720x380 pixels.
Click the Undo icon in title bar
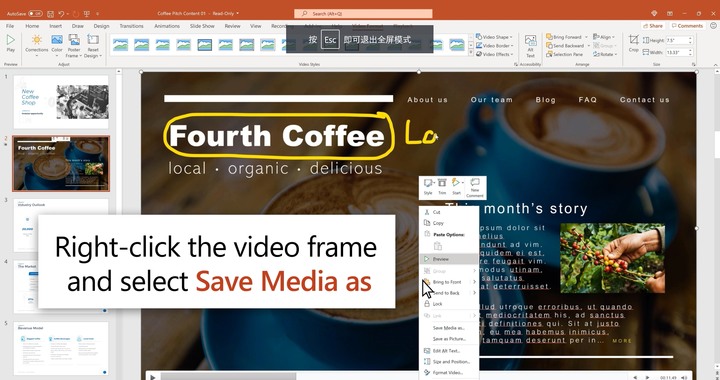(x=61, y=14)
